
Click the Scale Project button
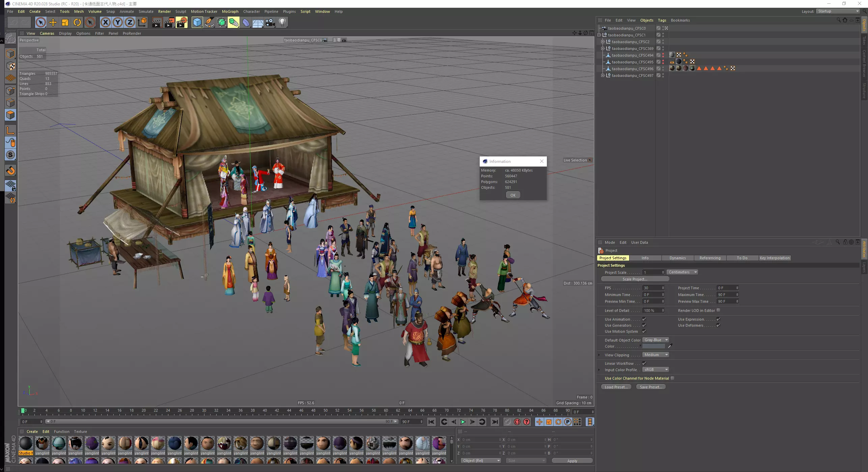coord(635,279)
